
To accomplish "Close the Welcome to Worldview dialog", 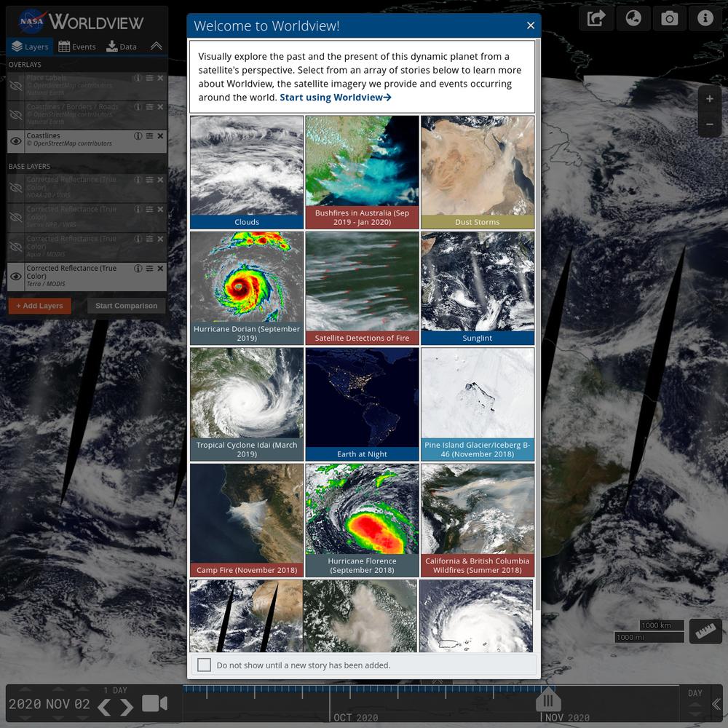I will [531, 25].
